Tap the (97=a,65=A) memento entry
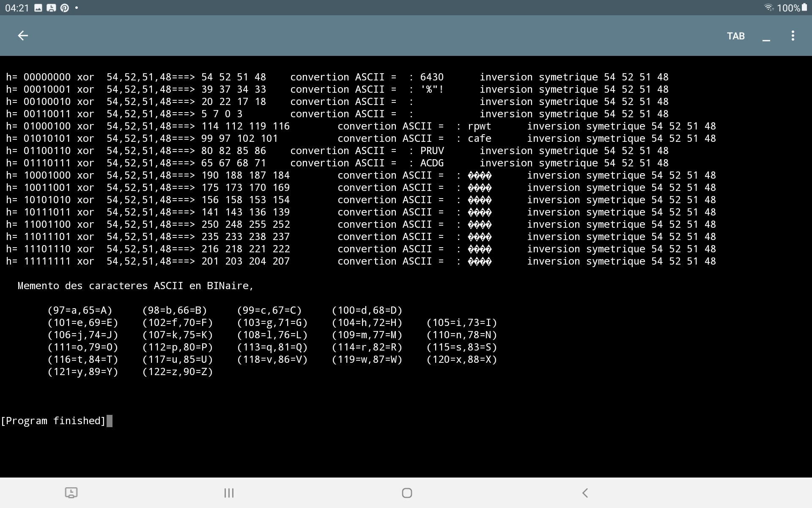812x508 pixels. coord(80,310)
